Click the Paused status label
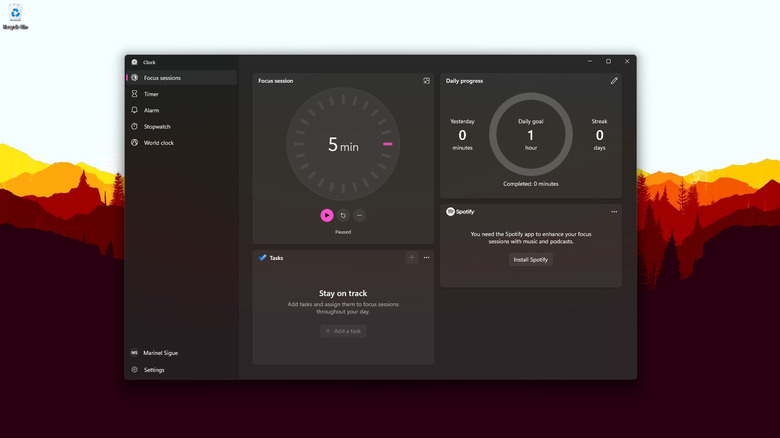Viewport: 780px width, 438px height. click(343, 232)
